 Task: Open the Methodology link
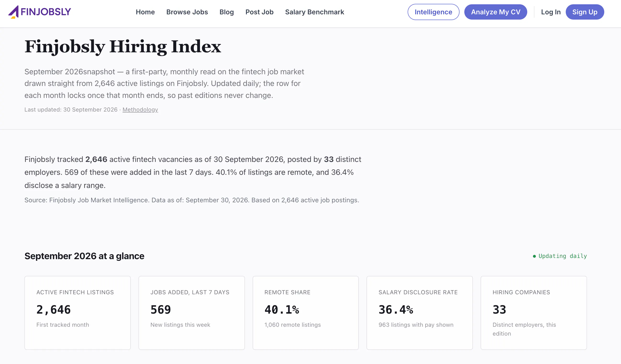[x=140, y=110]
